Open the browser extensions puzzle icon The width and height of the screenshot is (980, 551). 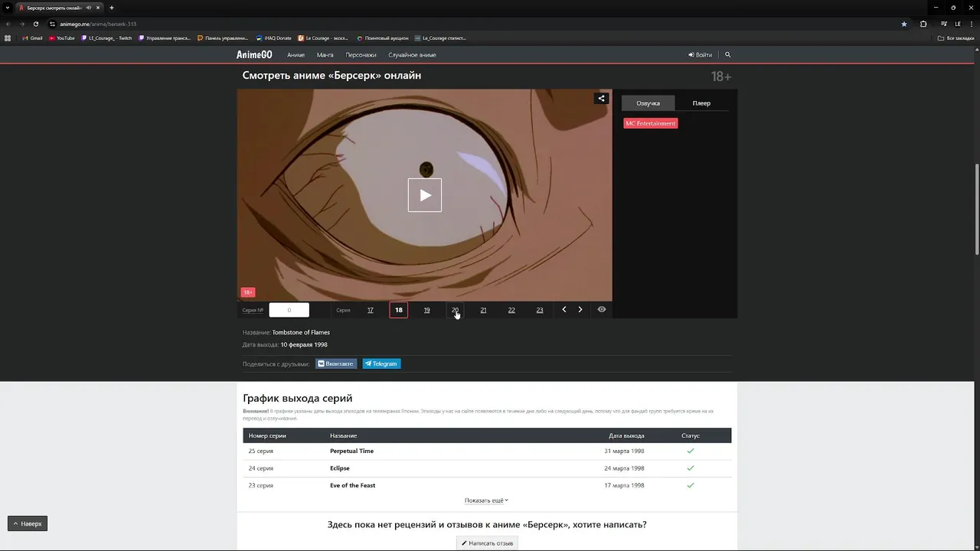pos(923,24)
